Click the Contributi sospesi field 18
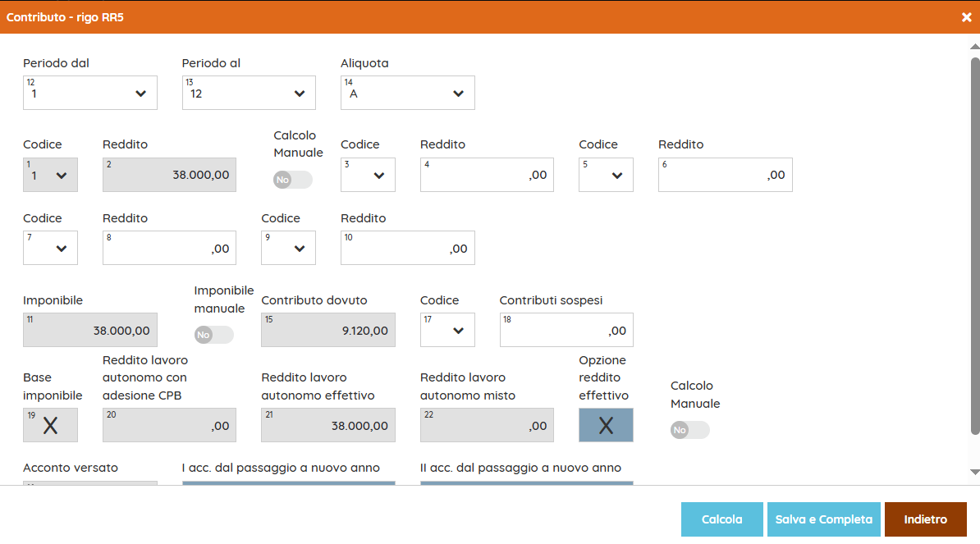This screenshot has height=544, width=980. tap(566, 330)
